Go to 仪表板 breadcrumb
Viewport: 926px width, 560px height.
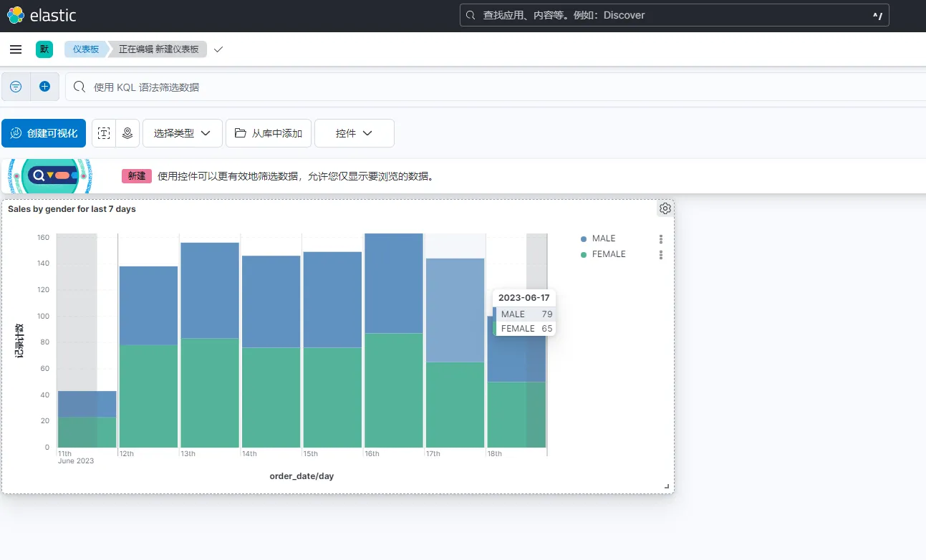point(86,49)
